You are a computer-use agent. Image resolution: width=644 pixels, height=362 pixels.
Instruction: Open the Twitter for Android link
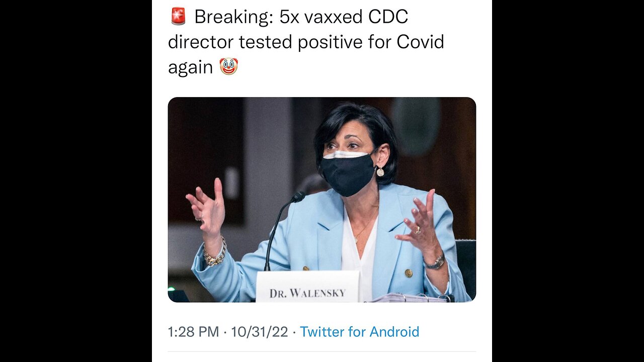point(359,332)
